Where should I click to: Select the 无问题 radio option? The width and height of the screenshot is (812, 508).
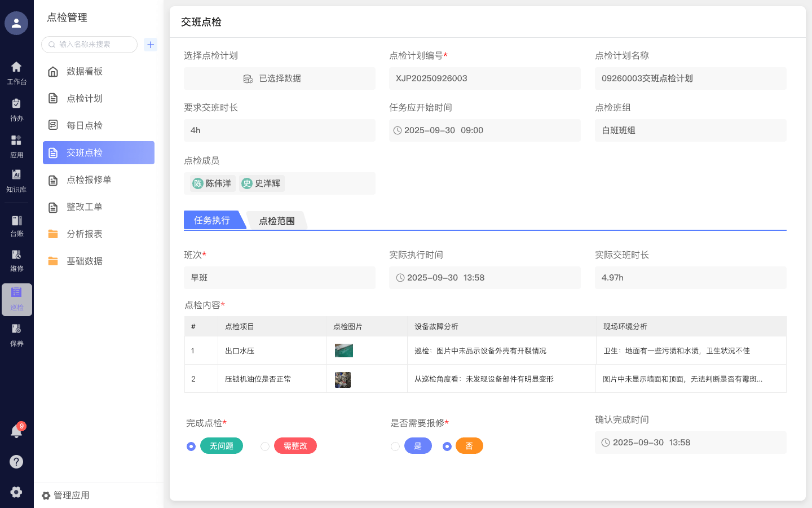(191, 445)
